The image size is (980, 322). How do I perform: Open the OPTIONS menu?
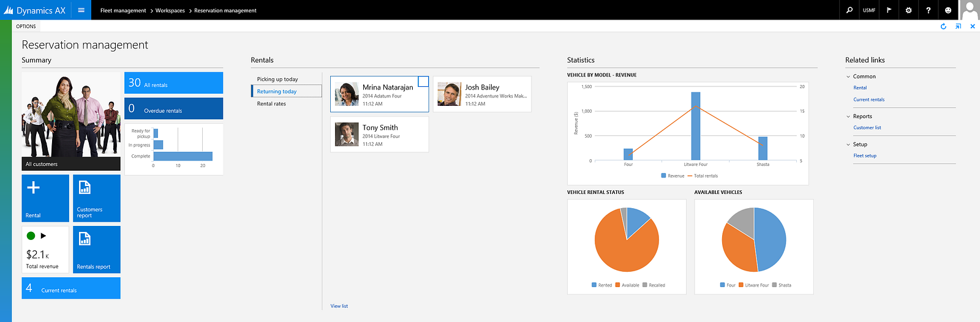[x=26, y=26]
